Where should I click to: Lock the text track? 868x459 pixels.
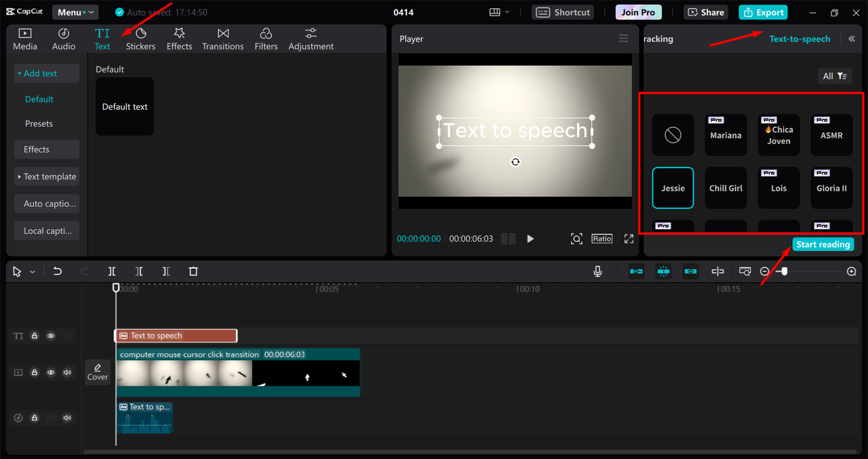point(35,336)
